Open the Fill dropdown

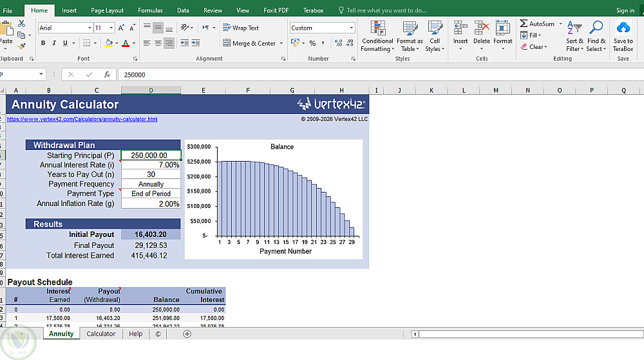click(x=531, y=35)
